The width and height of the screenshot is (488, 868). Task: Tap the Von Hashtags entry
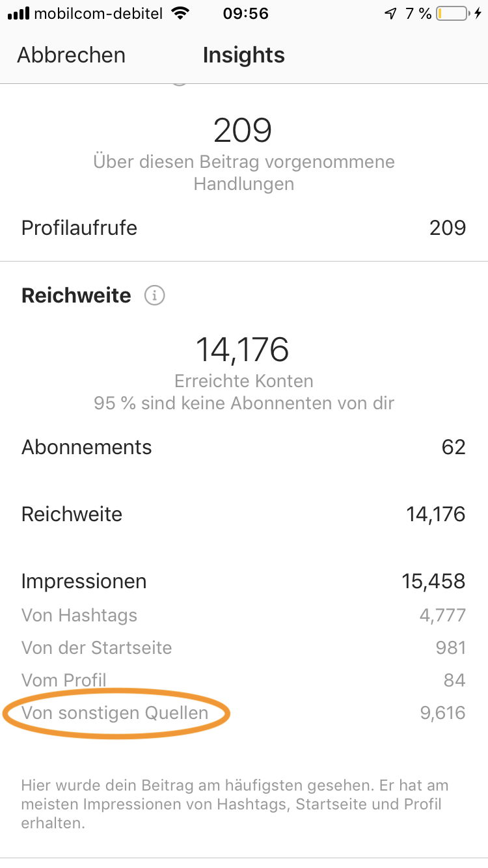pos(79,615)
